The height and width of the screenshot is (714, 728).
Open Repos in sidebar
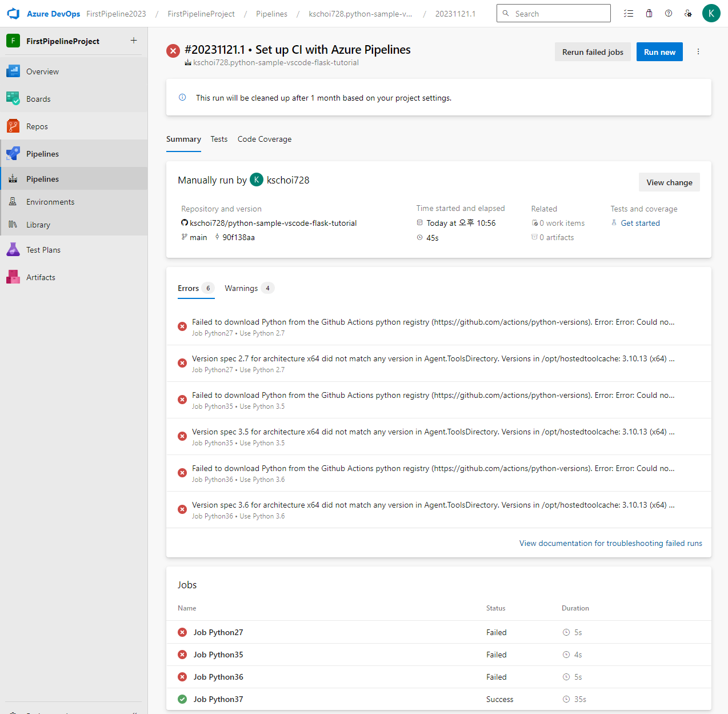[74, 126]
